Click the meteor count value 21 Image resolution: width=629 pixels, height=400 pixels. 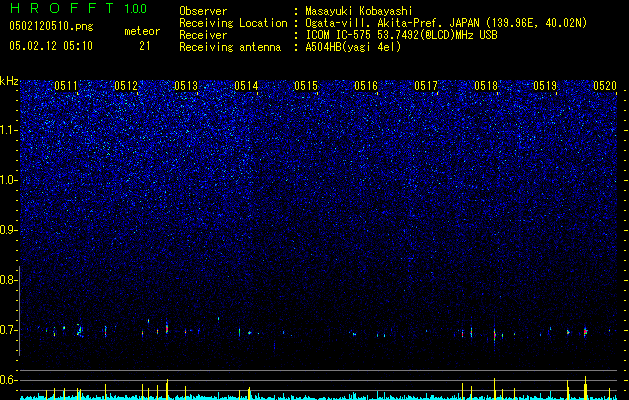(145, 46)
